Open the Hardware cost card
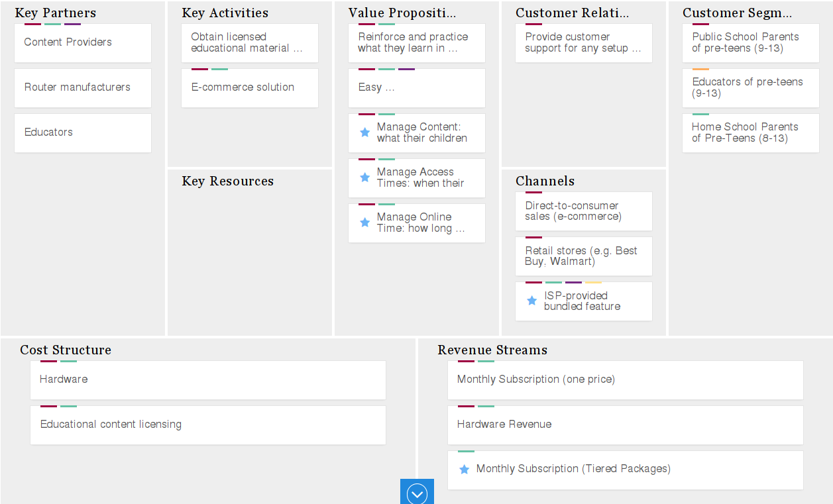Image resolution: width=833 pixels, height=504 pixels. (208, 380)
